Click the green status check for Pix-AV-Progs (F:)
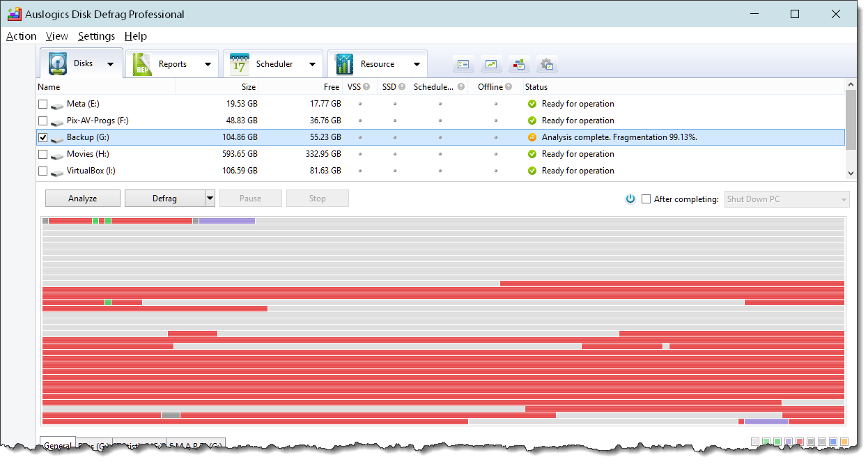 click(x=532, y=121)
